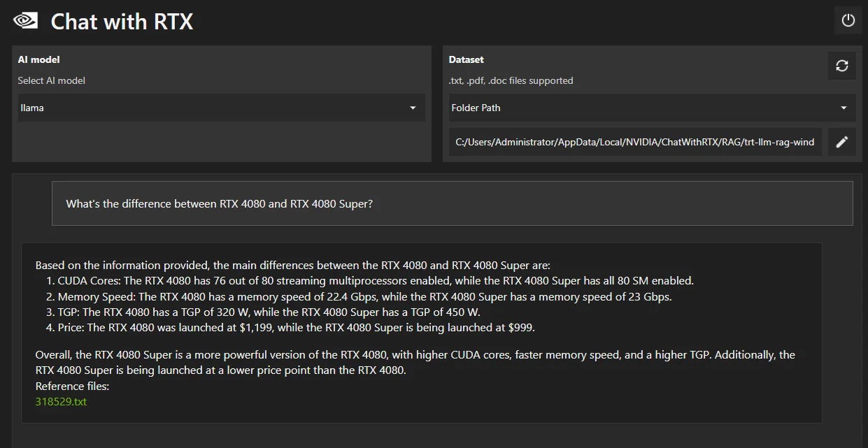Click the AI model panel header
This screenshot has height=448, width=868.
pyautogui.click(x=38, y=59)
